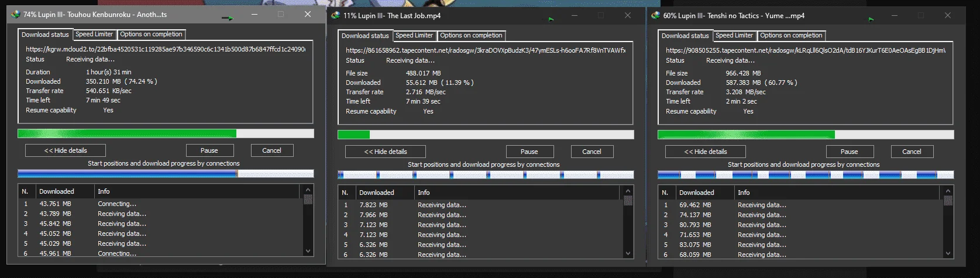The width and height of the screenshot is (980, 278).
Task: Click the connections progress strip in The Last Job window
Action: [x=486, y=175]
